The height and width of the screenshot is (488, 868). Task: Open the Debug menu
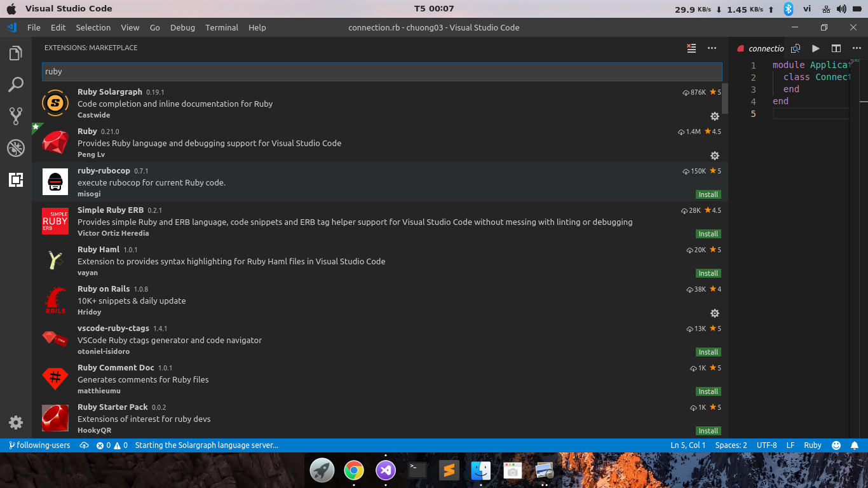point(183,27)
